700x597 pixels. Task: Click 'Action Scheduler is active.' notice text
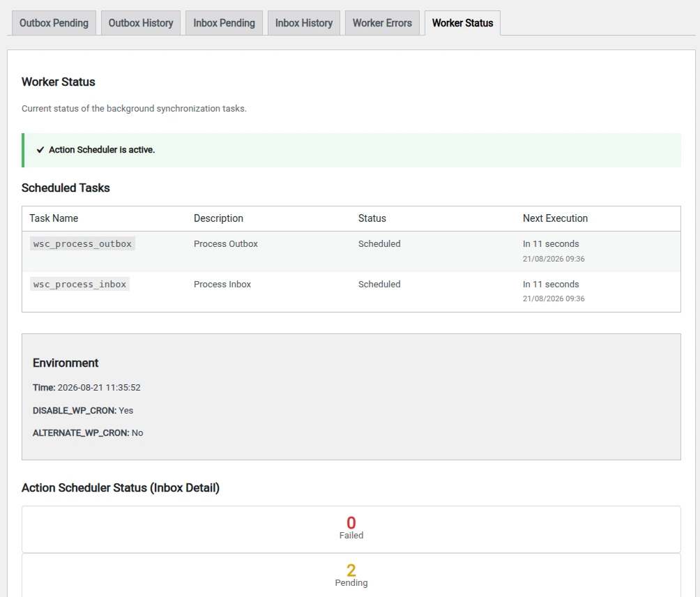(x=102, y=150)
